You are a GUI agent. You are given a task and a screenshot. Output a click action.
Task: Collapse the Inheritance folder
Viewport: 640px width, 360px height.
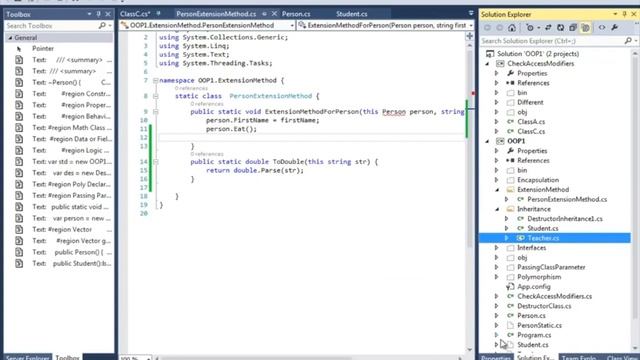(x=497, y=209)
